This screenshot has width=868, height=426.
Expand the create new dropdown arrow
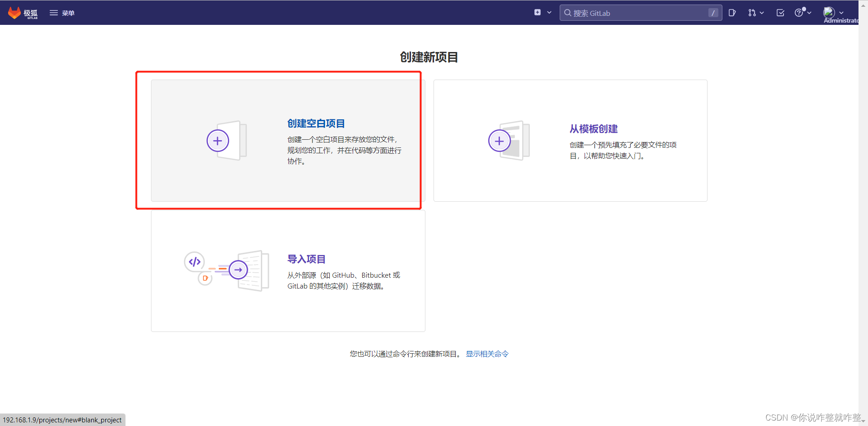click(x=549, y=13)
